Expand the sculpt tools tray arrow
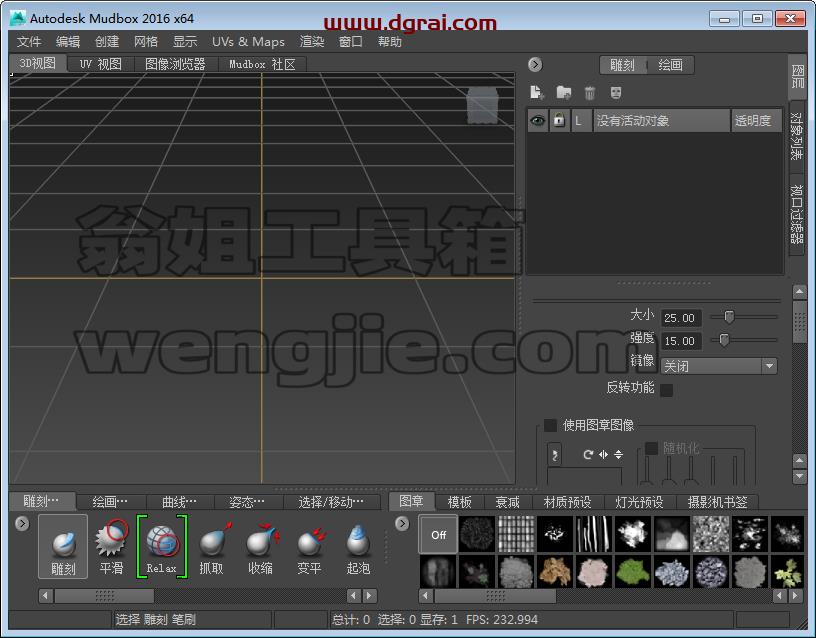This screenshot has width=816, height=638. 22,523
